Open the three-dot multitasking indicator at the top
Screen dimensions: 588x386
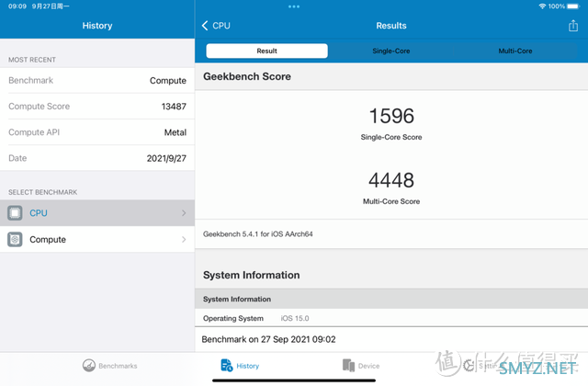(x=294, y=6)
